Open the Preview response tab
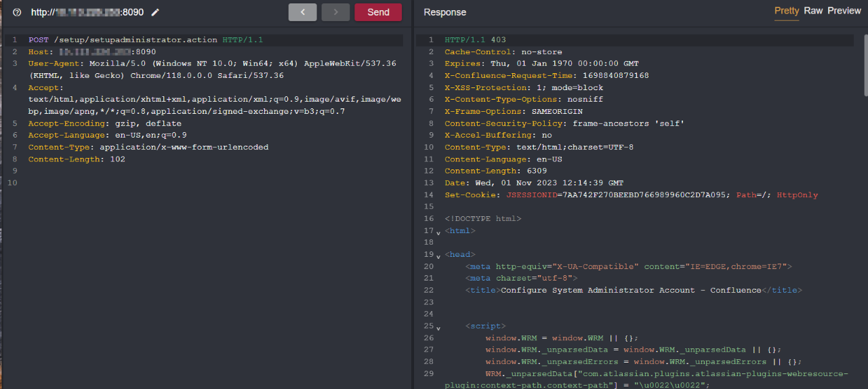The width and height of the screenshot is (868, 389). [x=844, y=11]
